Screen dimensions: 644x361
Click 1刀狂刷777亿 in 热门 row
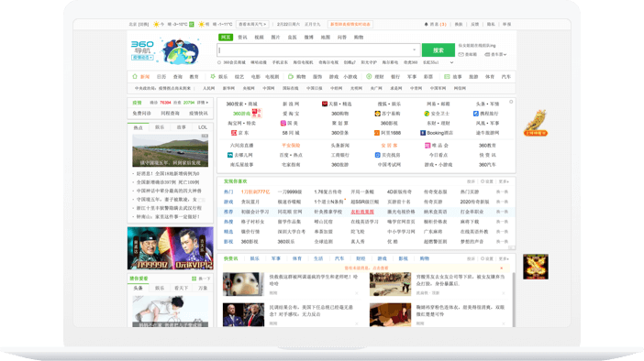(x=255, y=192)
